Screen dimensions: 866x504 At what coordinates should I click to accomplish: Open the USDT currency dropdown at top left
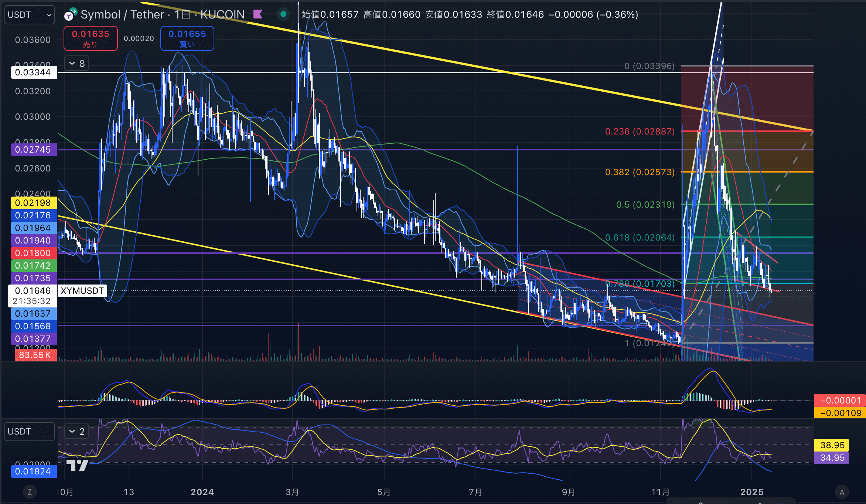point(29,15)
